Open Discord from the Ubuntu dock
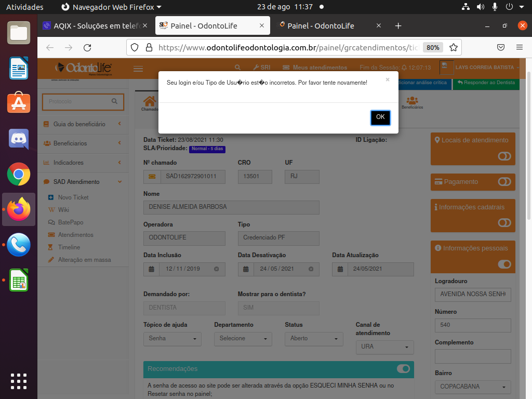The width and height of the screenshot is (532, 399). pyautogui.click(x=19, y=139)
